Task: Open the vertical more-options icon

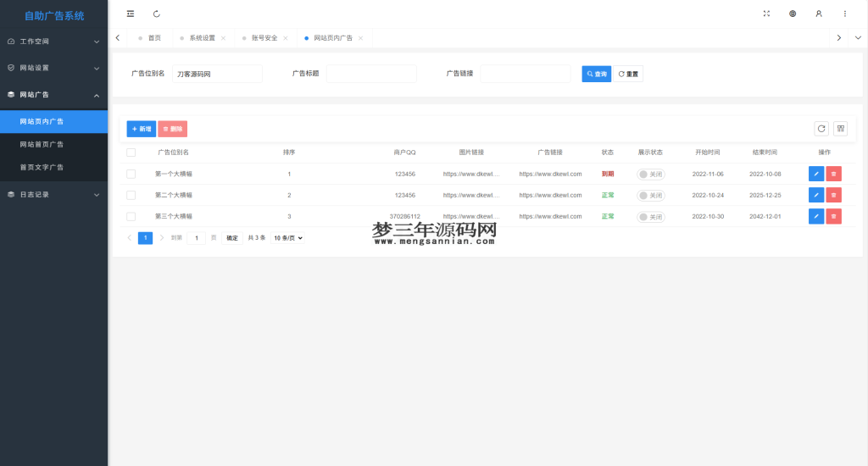Action: click(x=845, y=14)
